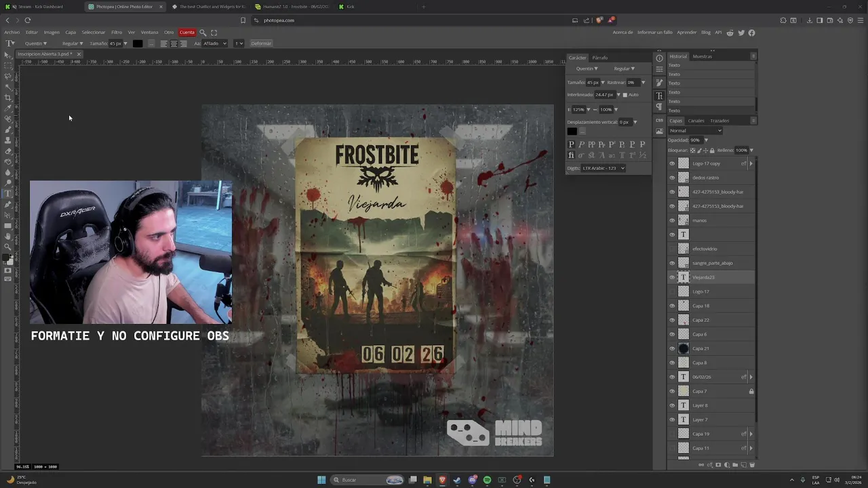Show the Logo-17 layer
This screenshot has height=488, width=868.
tap(672, 291)
